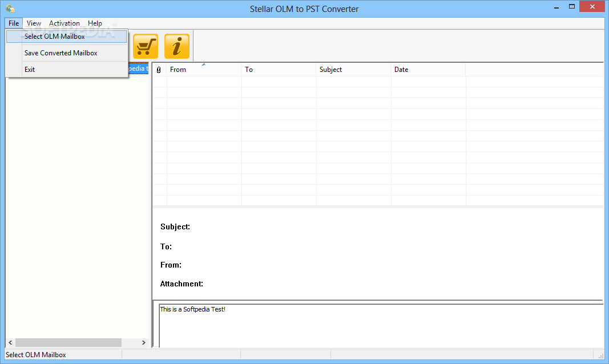Click 'This is a Softpedia Test!' text

click(193, 309)
